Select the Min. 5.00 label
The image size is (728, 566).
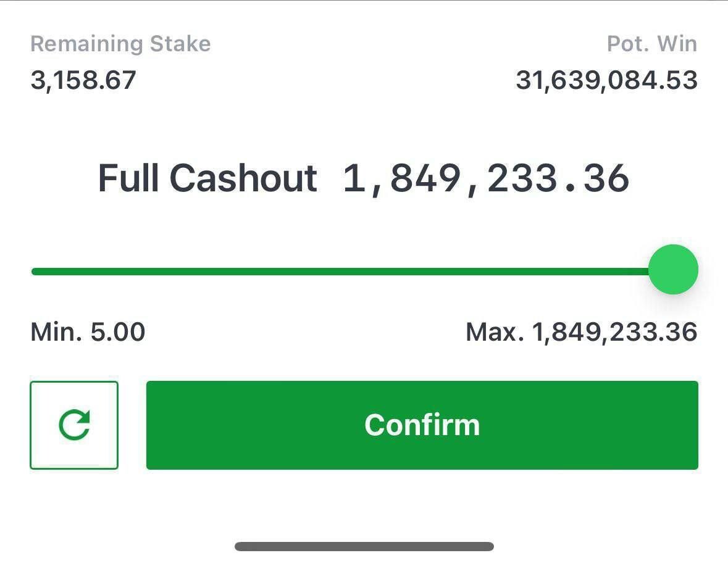(x=88, y=332)
